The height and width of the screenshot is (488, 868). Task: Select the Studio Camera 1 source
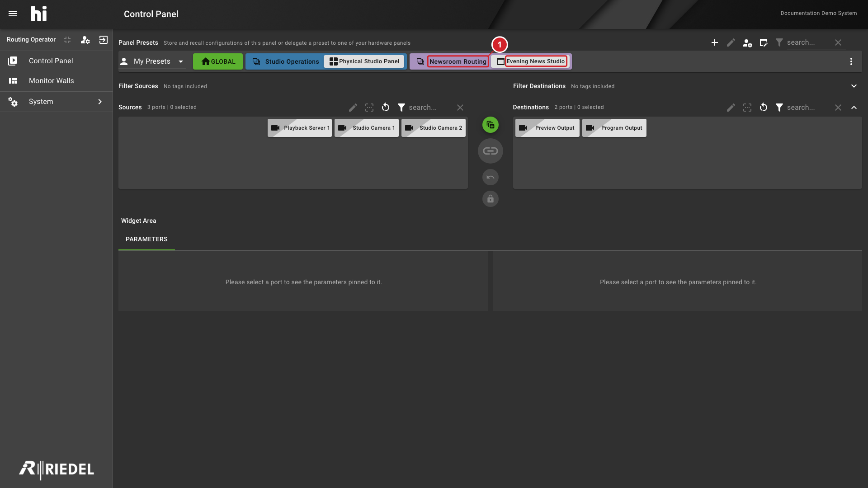tap(367, 128)
